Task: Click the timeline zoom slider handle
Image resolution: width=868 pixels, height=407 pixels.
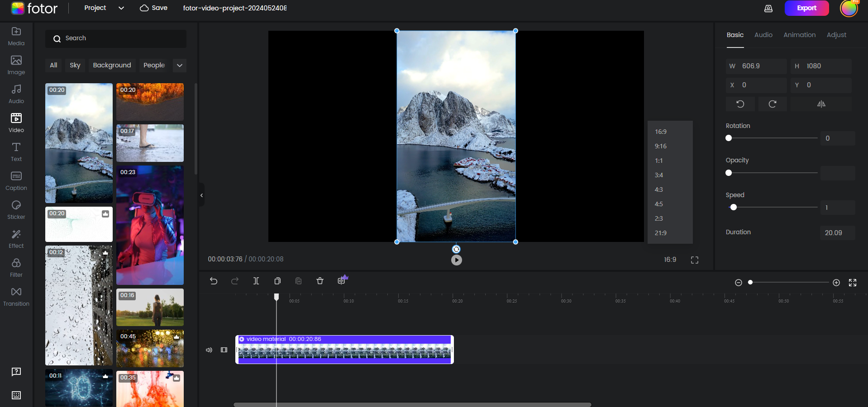Action: 750,283
